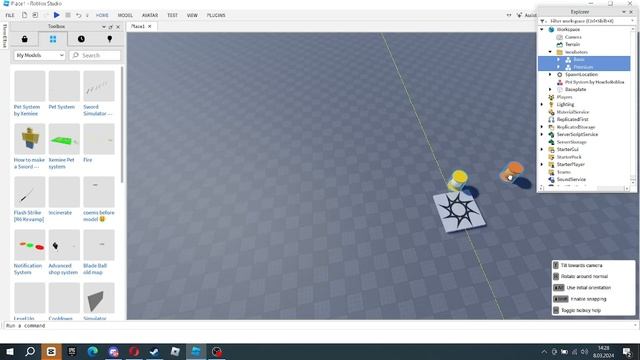Expand the StarterGui node
640x360 pixels.
click(x=542, y=149)
